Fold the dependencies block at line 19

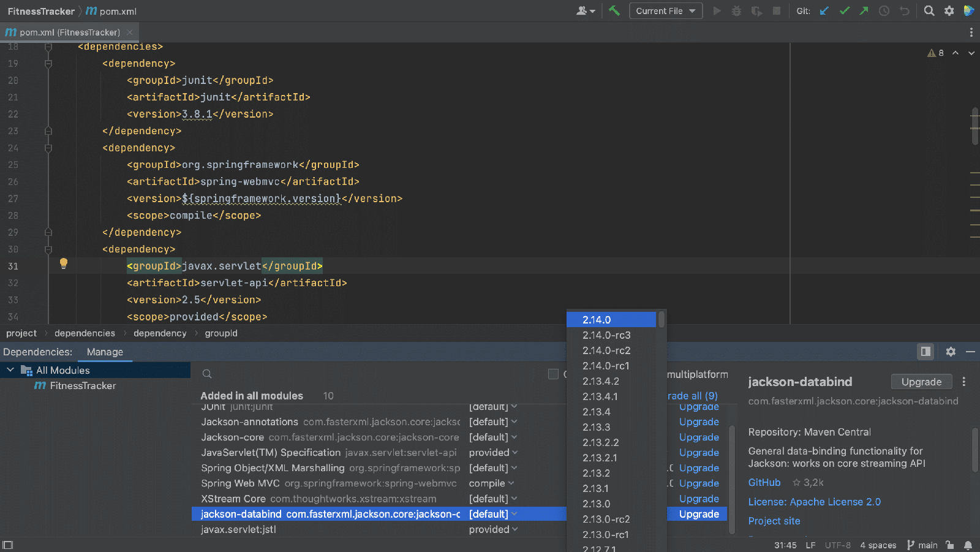(x=48, y=64)
